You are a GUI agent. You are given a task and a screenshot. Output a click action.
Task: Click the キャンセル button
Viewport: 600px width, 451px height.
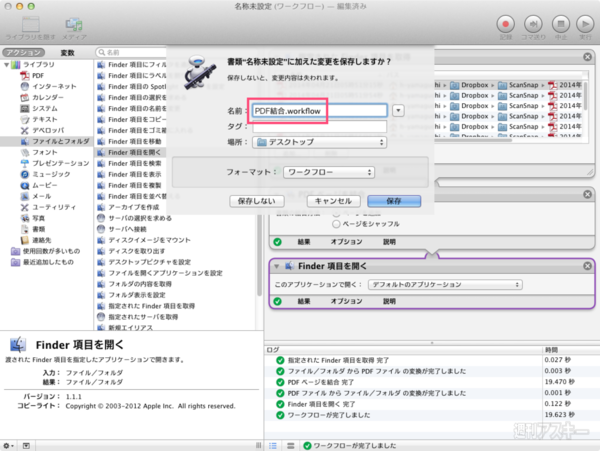[333, 201]
